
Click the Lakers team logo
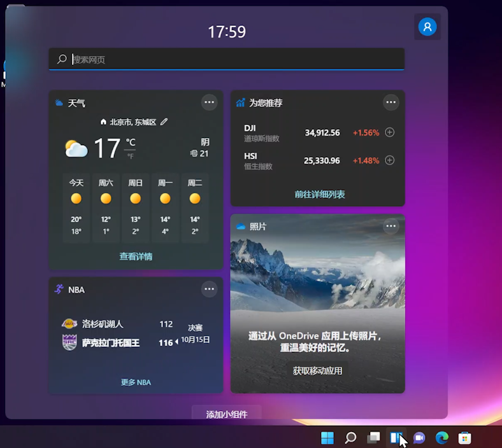tap(69, 324)
